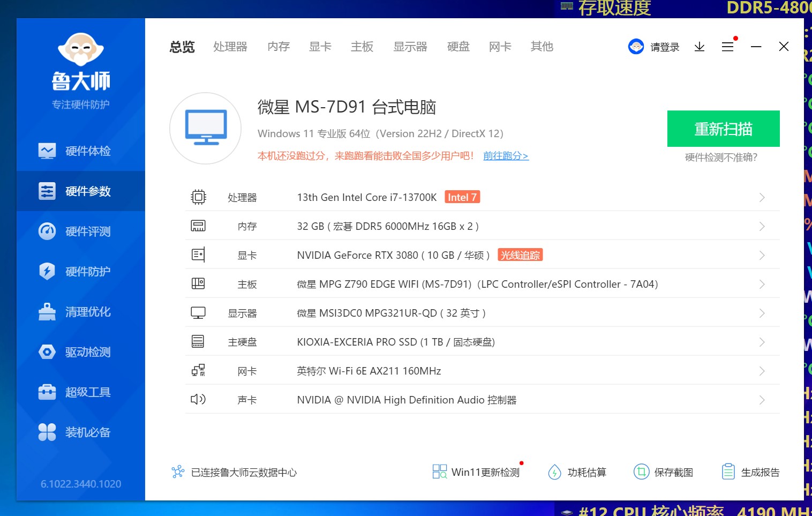Switch to the 内存 tab
The height and width of the screenshot is (516, 812).
click(278, 47)
